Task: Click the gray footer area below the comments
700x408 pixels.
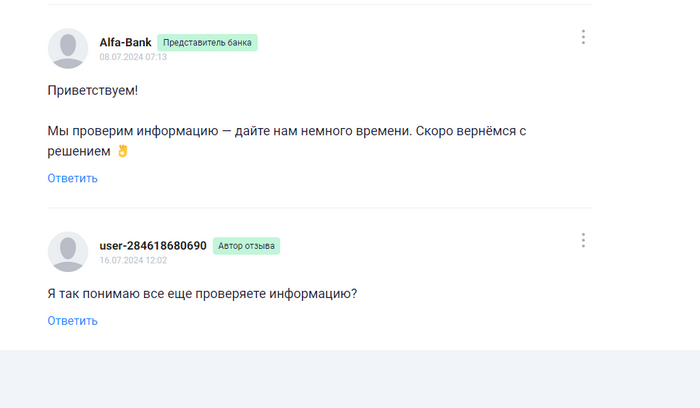Action: pyautogui.click(x=350, y=380)
